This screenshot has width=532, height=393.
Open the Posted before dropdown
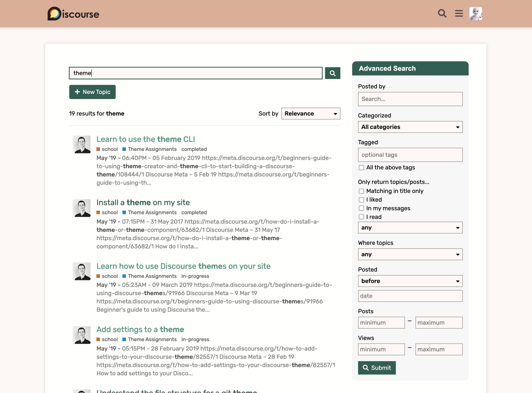pyautogui.click(x=410, y=281)
